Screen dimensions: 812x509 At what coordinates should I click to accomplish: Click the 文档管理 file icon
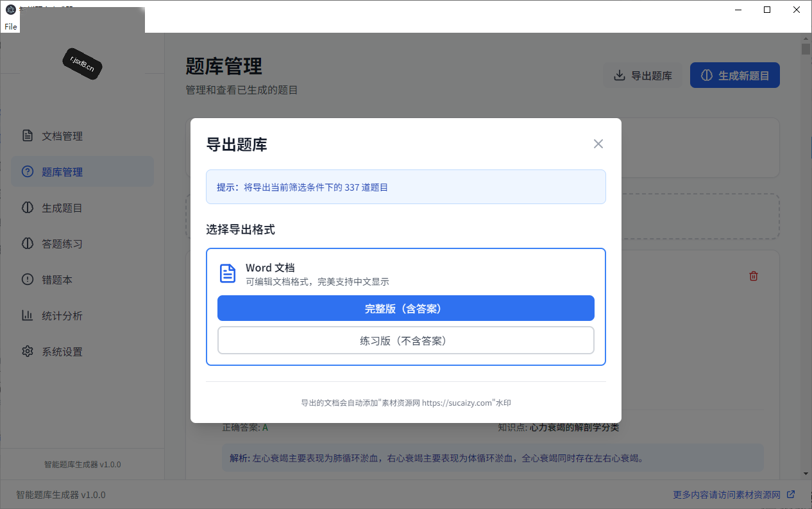click(27, 136)
